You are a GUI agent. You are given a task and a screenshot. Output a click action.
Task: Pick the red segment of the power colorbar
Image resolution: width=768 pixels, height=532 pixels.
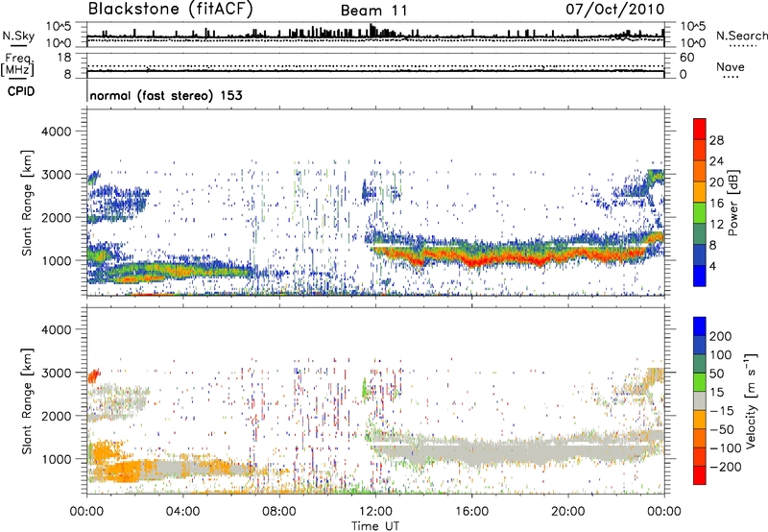point(700,129)
